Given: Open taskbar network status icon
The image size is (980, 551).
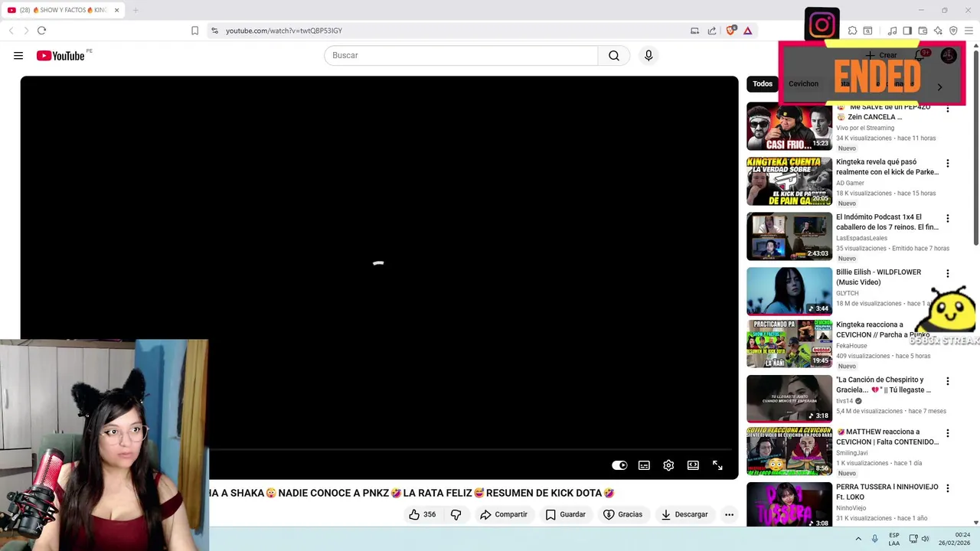Looking at the screenshot, I should [x=913, y=539].
